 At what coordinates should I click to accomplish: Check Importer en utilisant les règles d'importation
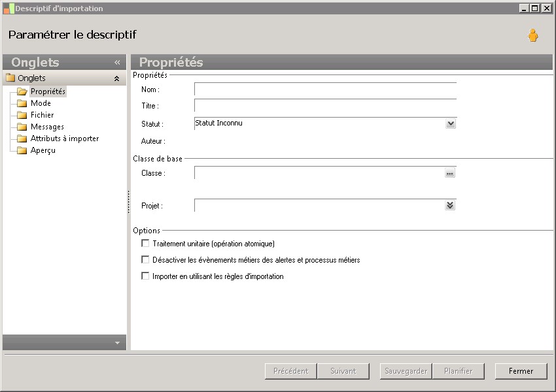coord(145,276)
